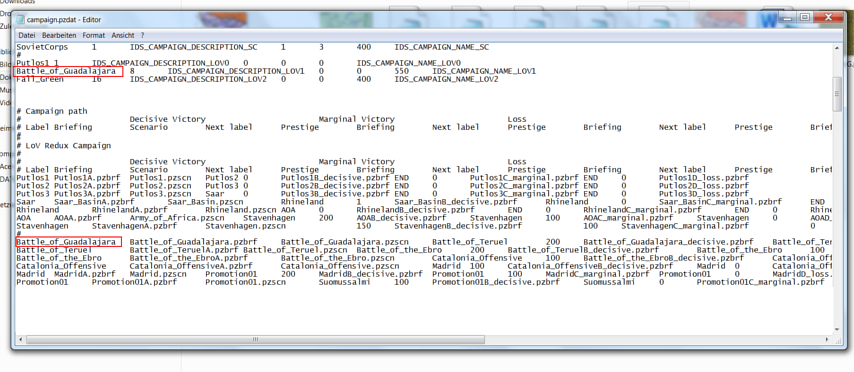Place cursor on first highlighted Battle_of_Guadalajara text

[65, 71]
